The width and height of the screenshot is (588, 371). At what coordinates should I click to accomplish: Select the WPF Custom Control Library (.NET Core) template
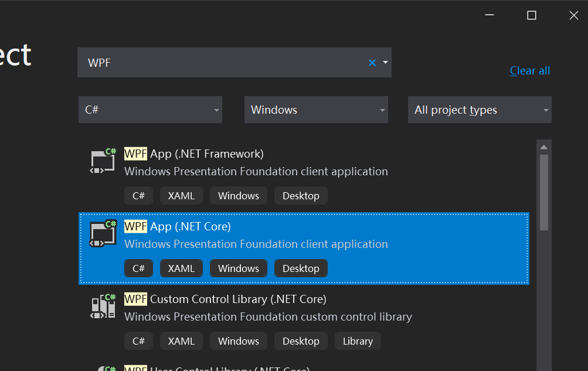pyautogui.click(x=225, y=299)
